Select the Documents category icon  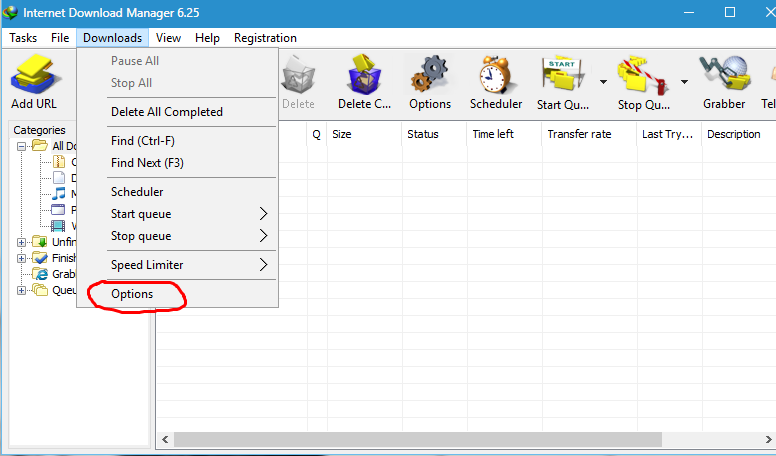(58, 177)
